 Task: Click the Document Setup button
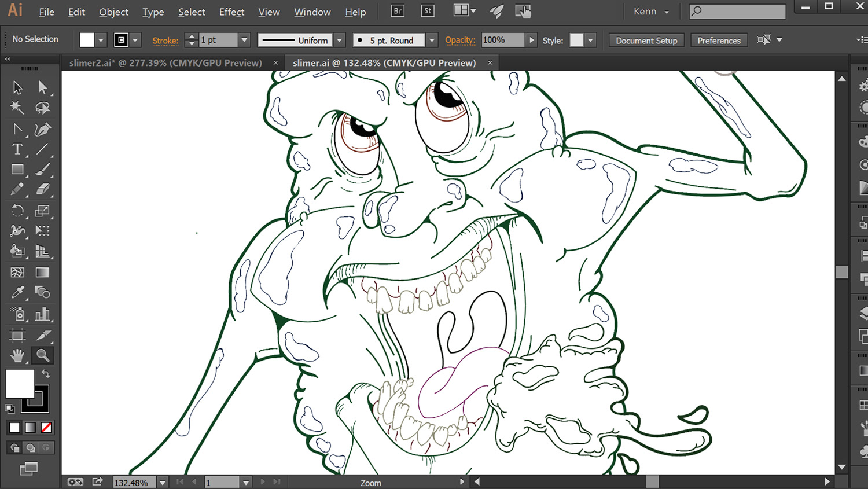pos(646,40)
